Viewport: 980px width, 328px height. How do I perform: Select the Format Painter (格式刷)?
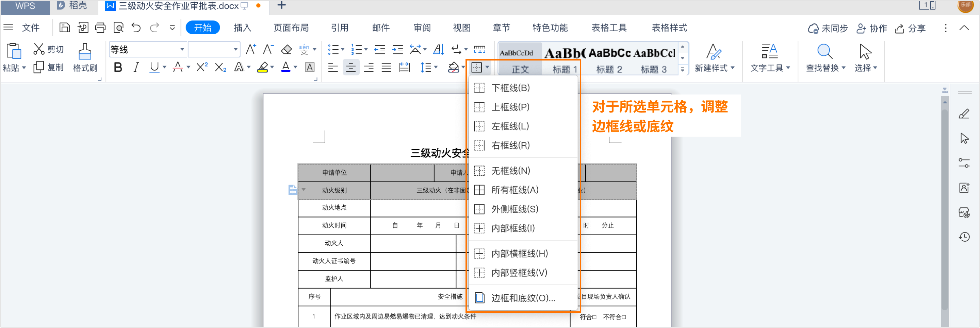click(85, 58)
